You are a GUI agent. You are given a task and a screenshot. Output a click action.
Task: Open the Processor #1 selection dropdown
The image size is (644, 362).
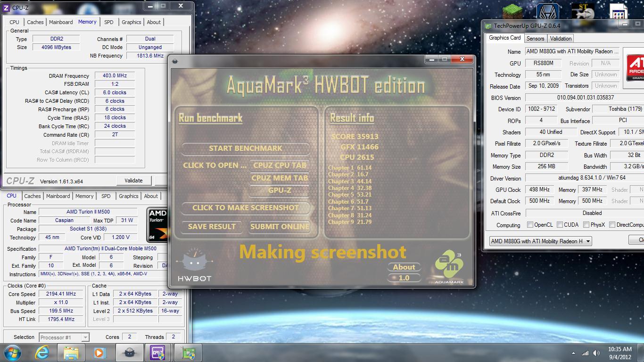pyautogui.click(x=64, y=337)
